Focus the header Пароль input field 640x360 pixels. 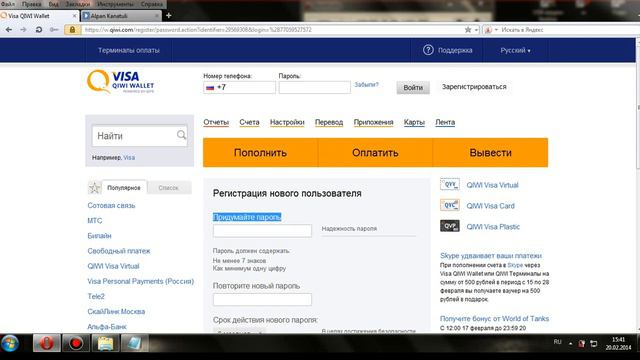pyautogui.click(x=315, y=87)
